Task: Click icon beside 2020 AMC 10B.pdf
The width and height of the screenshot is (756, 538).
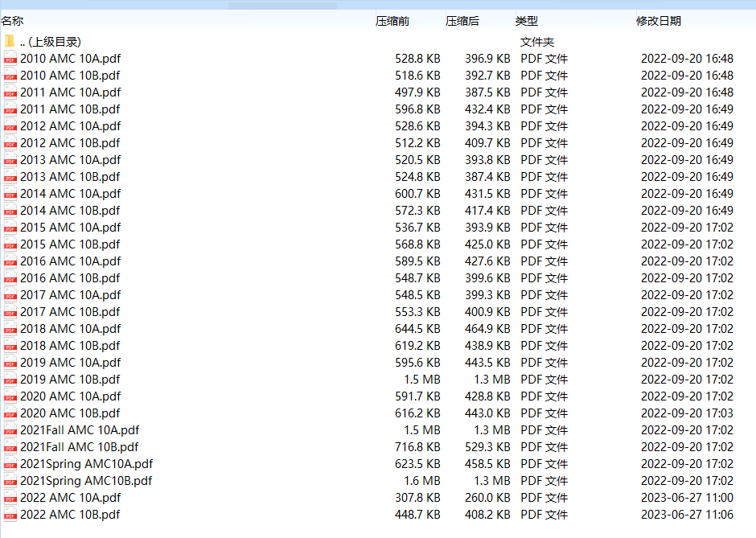Action: [x=10, y=413]
